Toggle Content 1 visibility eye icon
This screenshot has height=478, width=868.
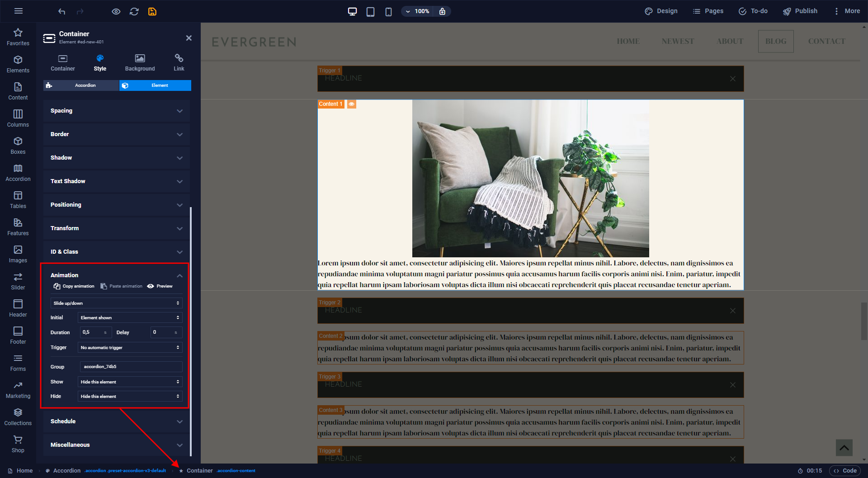(351, 104)
